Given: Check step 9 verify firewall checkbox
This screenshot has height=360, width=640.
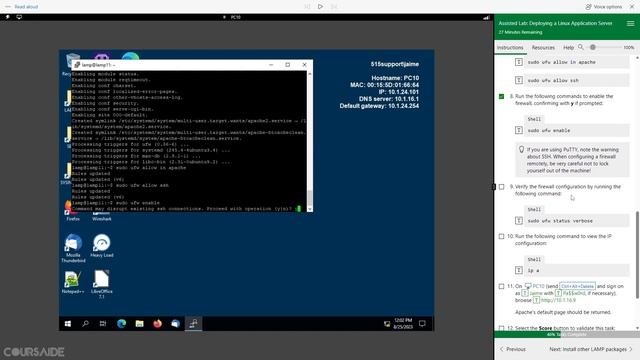Looking at the screenshot, I should (501, 187).
